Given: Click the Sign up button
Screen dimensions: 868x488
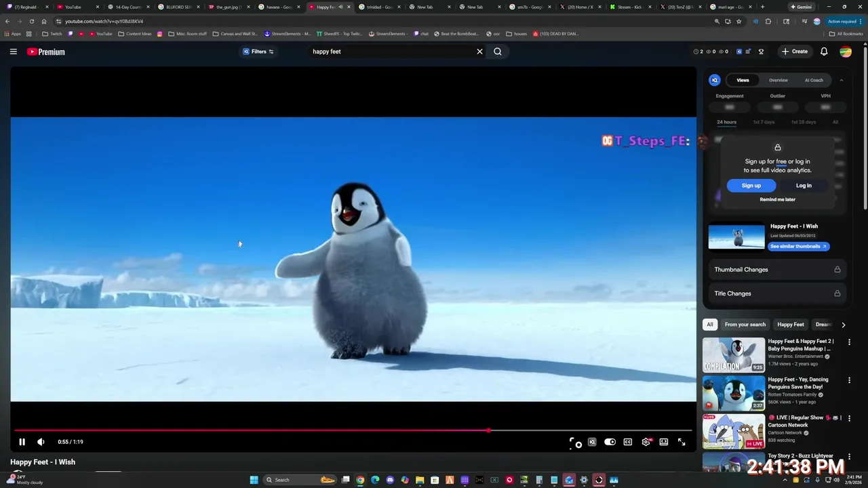Looking at the screenshot, I should coord(751,186).
